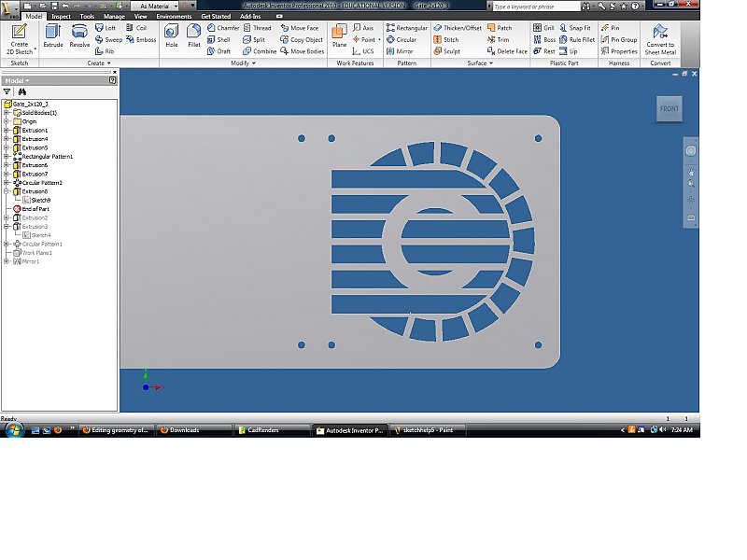Viewport: 747px width, 560px height.
Task: Click the binoculars find icon in browser
Action: click(x=21, y=91)
